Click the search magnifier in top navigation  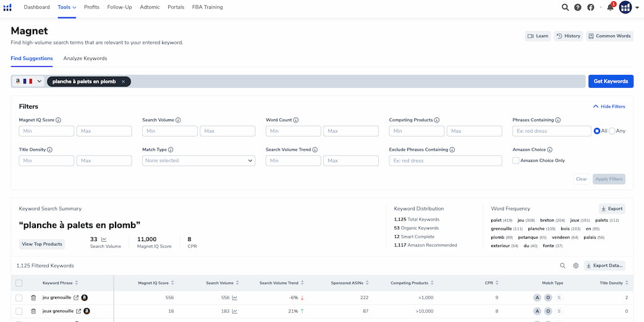click(x=565, y=7)
